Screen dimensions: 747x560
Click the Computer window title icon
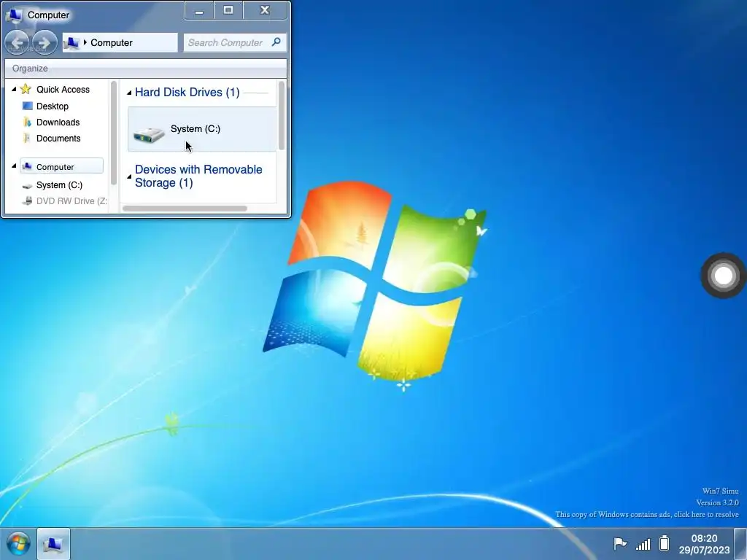15,15
